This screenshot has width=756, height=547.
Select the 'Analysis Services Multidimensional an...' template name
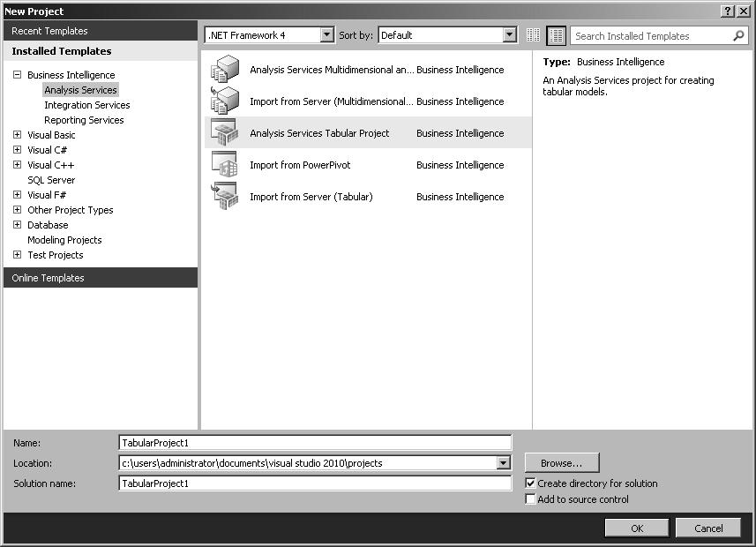point(332,70)
